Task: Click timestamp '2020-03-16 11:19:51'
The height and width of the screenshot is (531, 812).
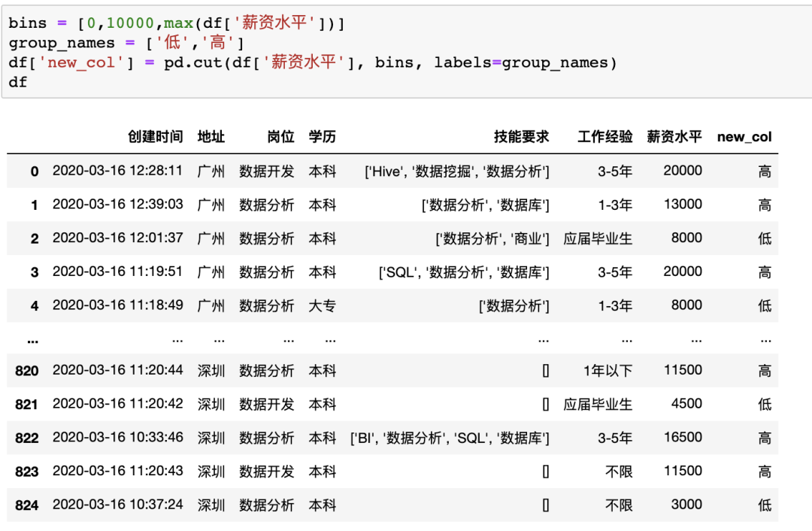Action: click(117, 272)
